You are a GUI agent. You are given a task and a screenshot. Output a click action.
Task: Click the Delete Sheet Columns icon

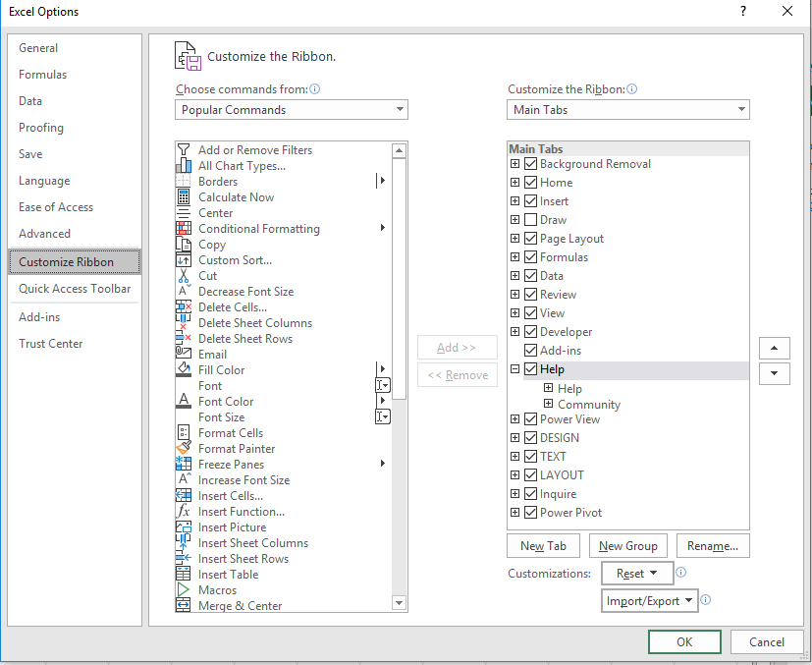pyautogui.click(x=184, y=322)
